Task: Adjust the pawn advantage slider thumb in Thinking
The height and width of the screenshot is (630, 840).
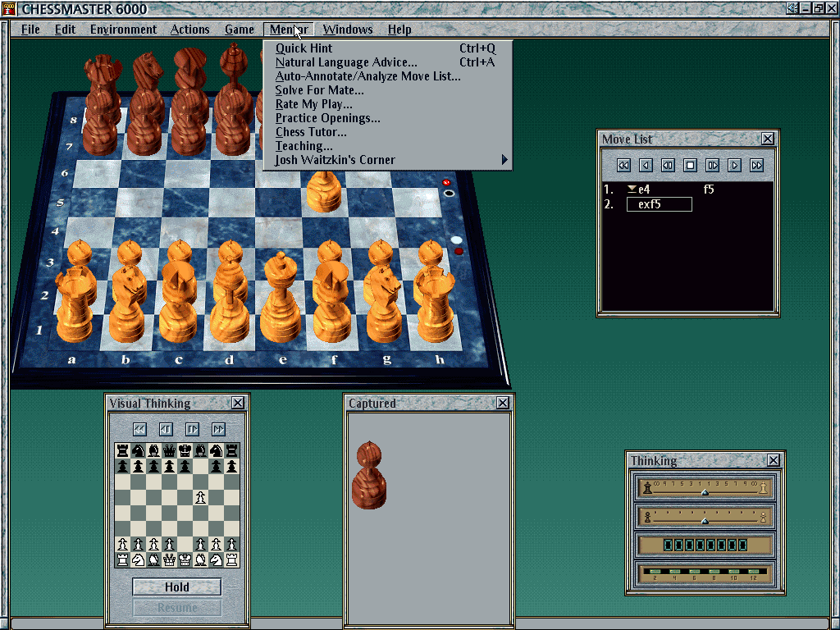Action: pos(705,520)
